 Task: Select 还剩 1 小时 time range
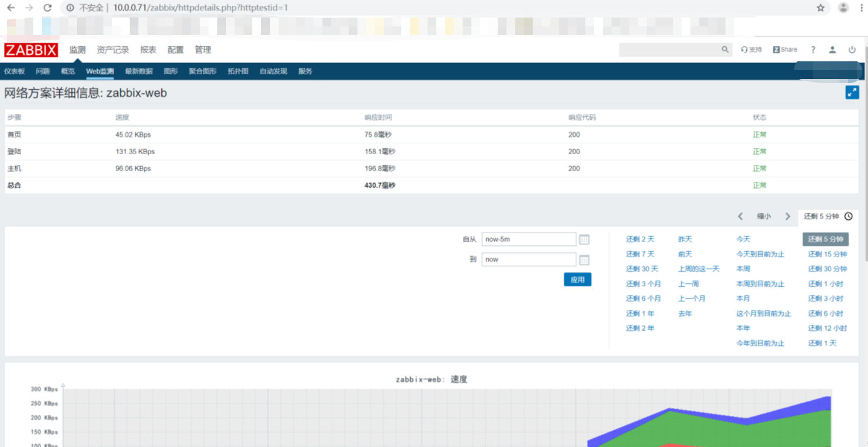point(826,284)
